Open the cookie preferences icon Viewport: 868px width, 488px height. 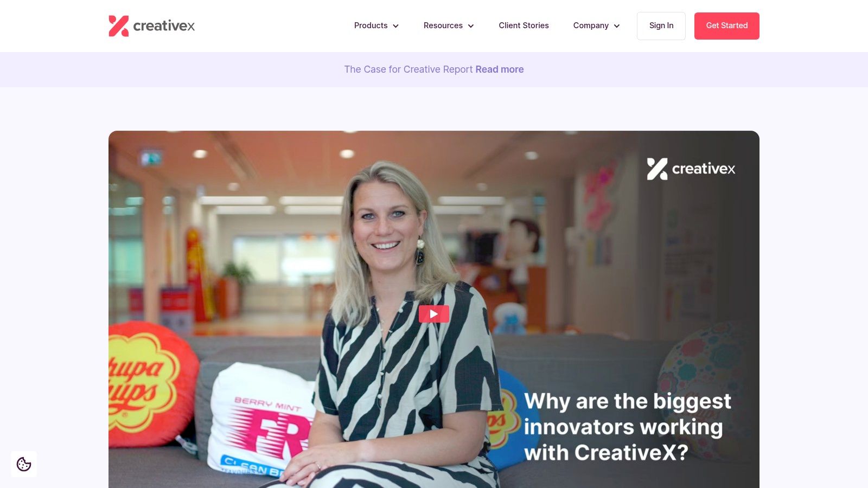[x=24, y=464]
